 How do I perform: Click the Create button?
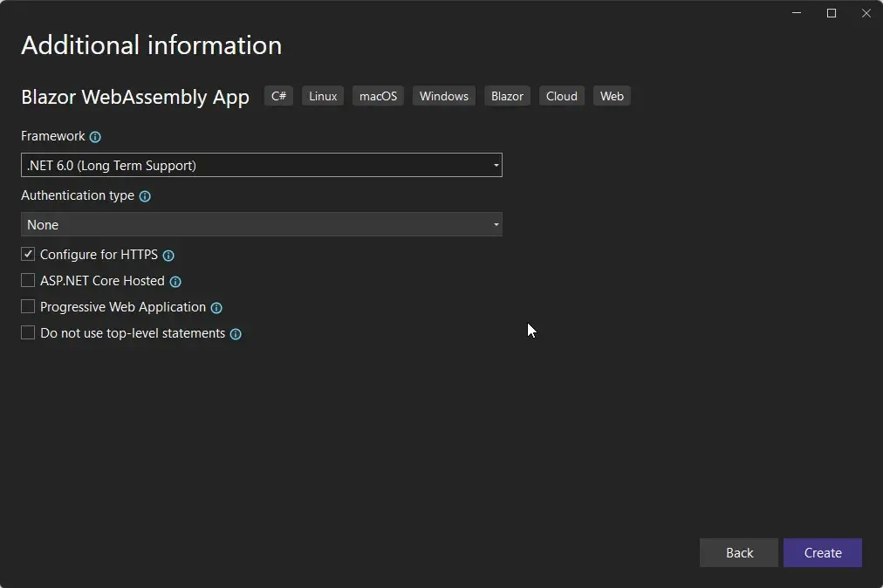(x=821, y=552)
